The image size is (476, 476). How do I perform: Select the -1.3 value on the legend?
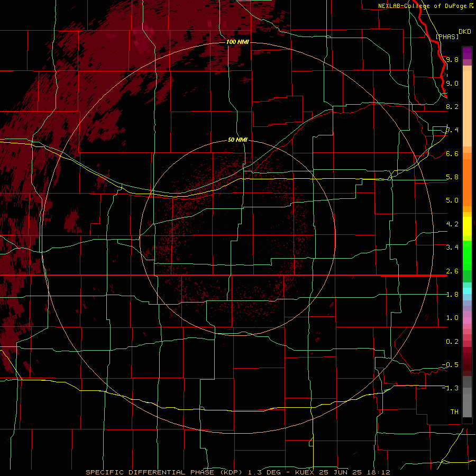[450, 388]
